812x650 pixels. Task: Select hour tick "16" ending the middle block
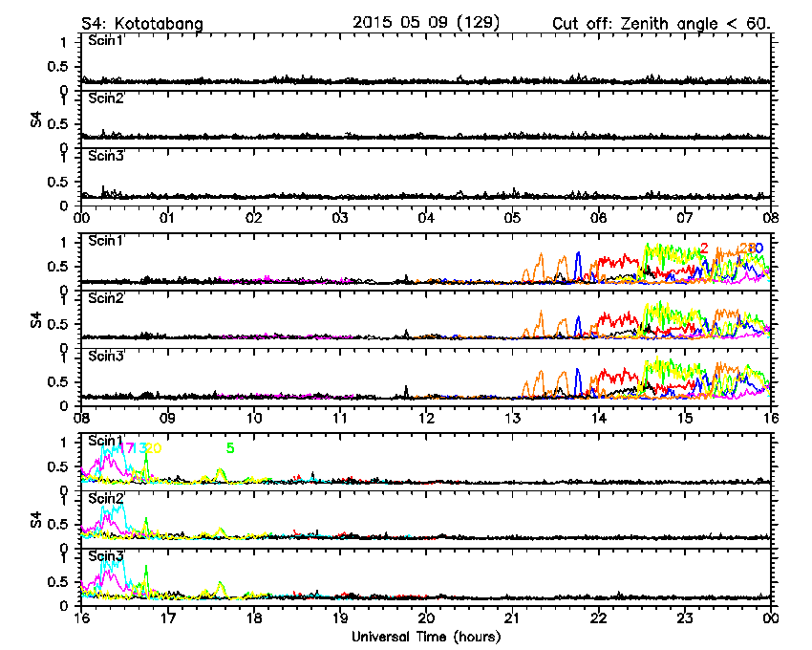click(x=771, y=418)
